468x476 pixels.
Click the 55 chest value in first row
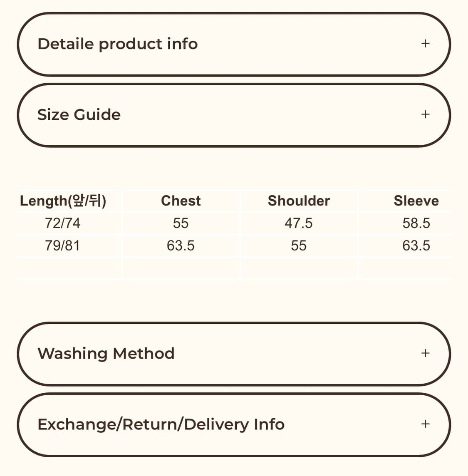pos(181,223)
